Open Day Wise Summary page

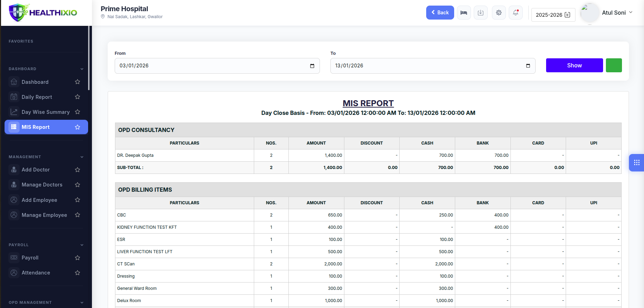pos(46,112)
